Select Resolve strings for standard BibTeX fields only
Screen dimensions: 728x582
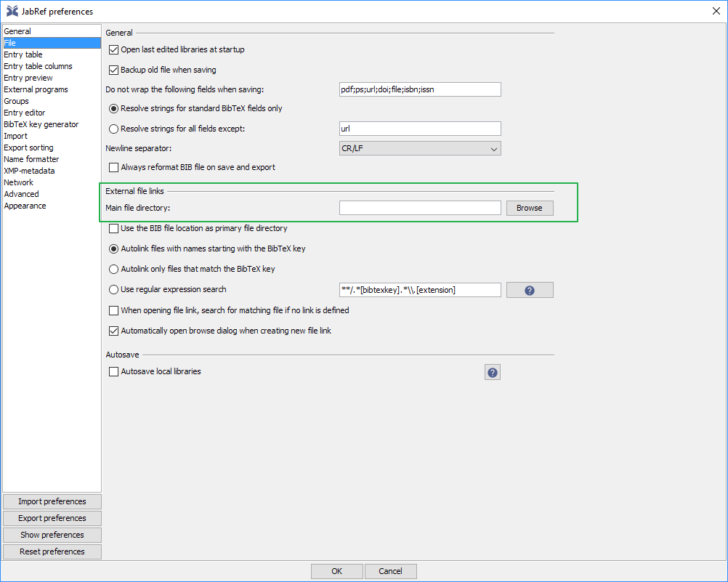pos(113,109)
